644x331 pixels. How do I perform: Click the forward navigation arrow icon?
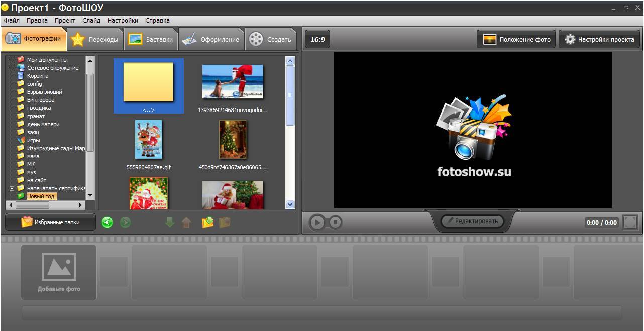coord(125,222)
